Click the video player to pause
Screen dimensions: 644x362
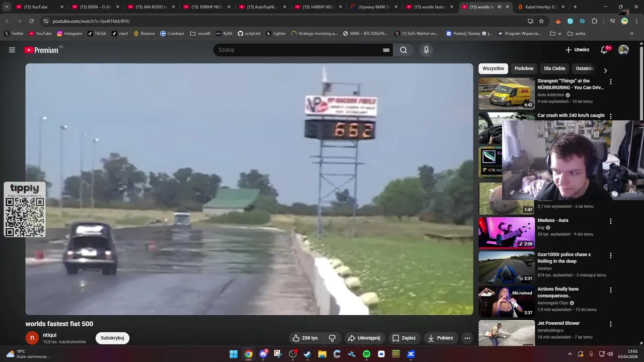tap(249, 189)
